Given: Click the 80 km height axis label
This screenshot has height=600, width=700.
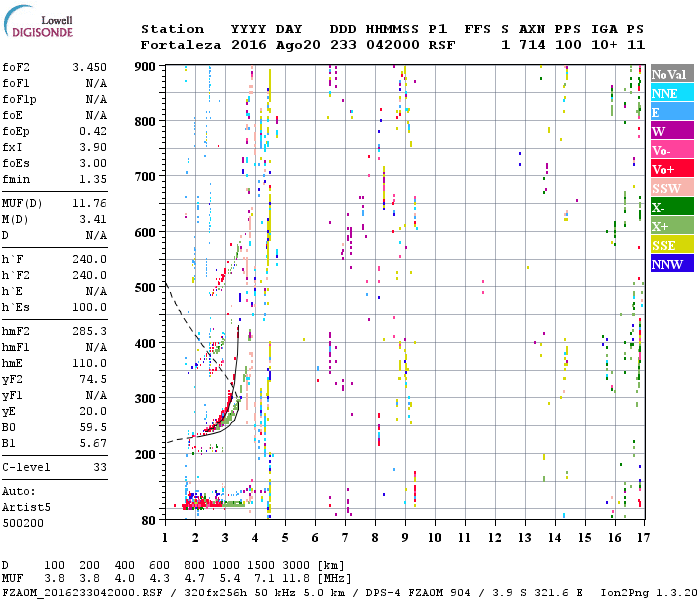Looking at the screenshot, I should pos(149,520).
